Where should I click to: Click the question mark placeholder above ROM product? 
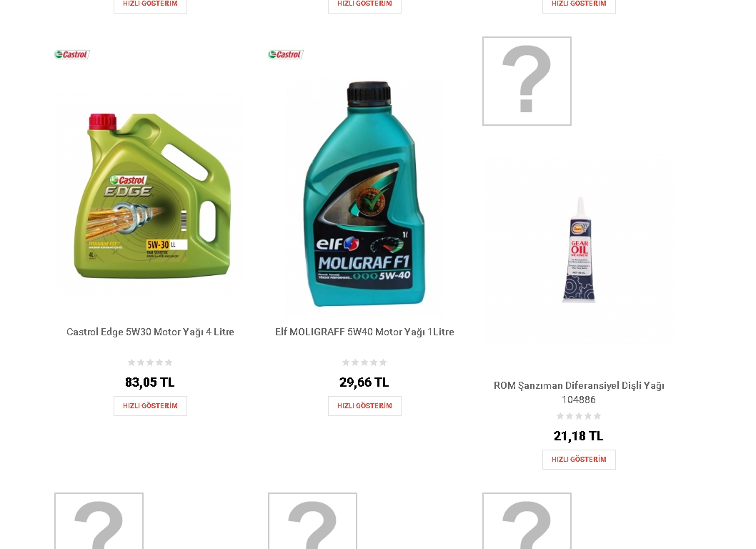(x=527, y=81)
